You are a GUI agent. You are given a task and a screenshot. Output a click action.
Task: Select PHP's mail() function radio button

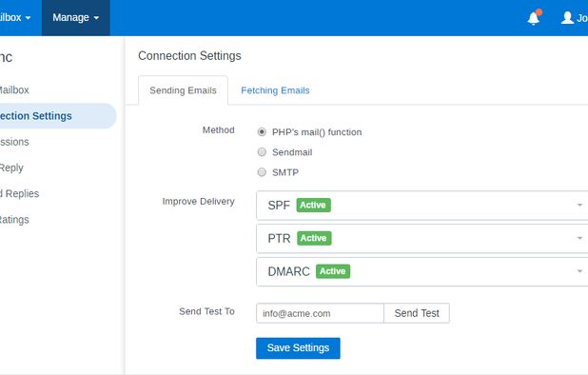262,132
